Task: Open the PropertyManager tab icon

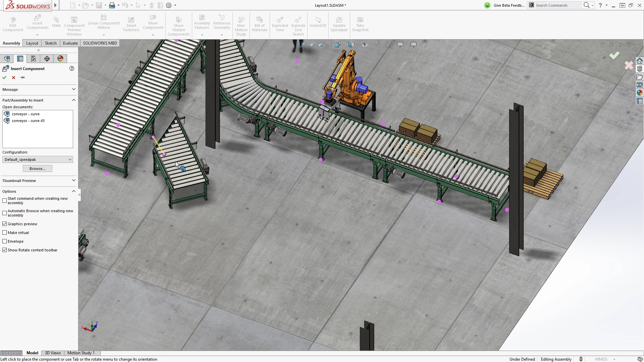Action: tap(20, 59)
